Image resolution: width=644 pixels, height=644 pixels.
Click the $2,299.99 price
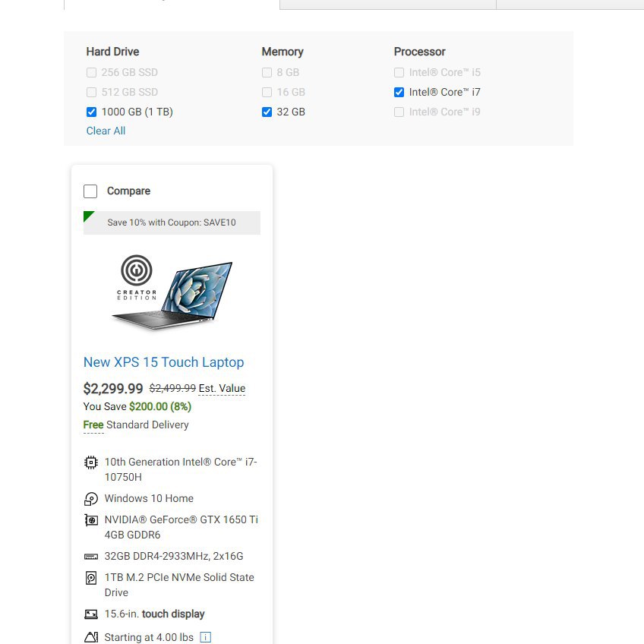coord(113,389)
